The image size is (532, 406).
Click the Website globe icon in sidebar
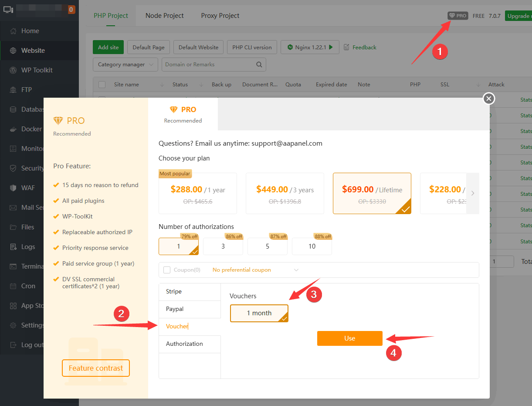(13, 51)
